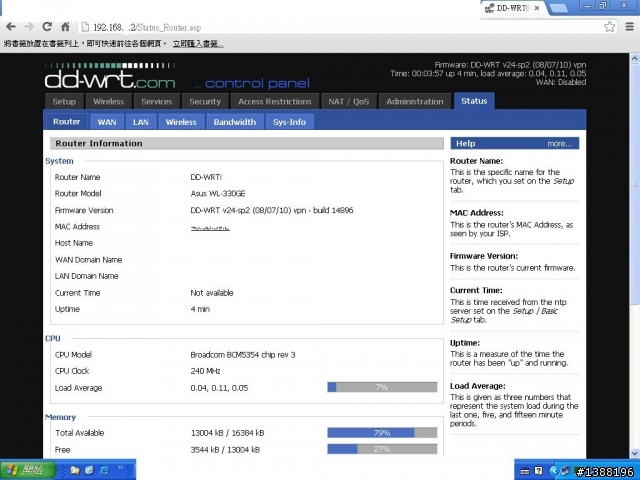Open the Sys-Info sub-tab
640x480 pixels.
click(289, 122)
